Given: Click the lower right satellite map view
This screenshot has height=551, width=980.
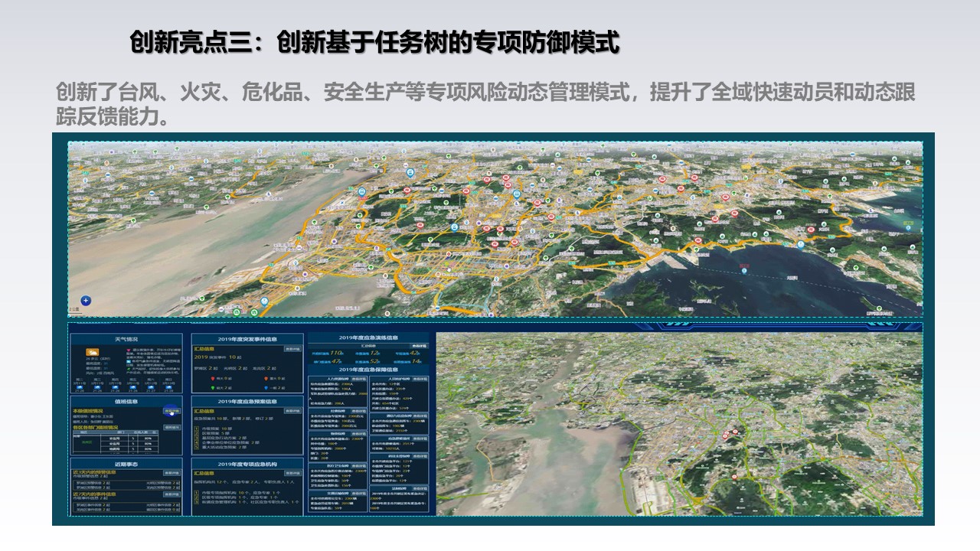Looking at the screenshot, I should pos(679,424).
